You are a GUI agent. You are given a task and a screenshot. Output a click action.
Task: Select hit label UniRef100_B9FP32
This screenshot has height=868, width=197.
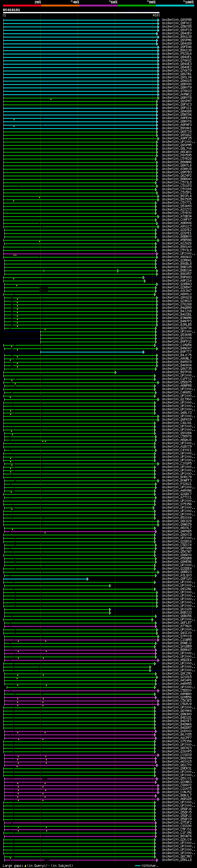coord(177,342)
